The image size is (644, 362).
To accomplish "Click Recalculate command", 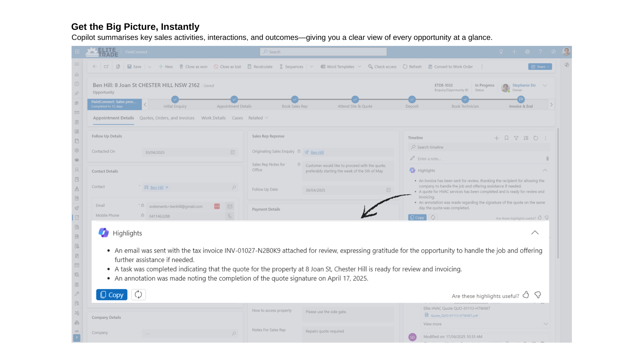I will (260, 66).
